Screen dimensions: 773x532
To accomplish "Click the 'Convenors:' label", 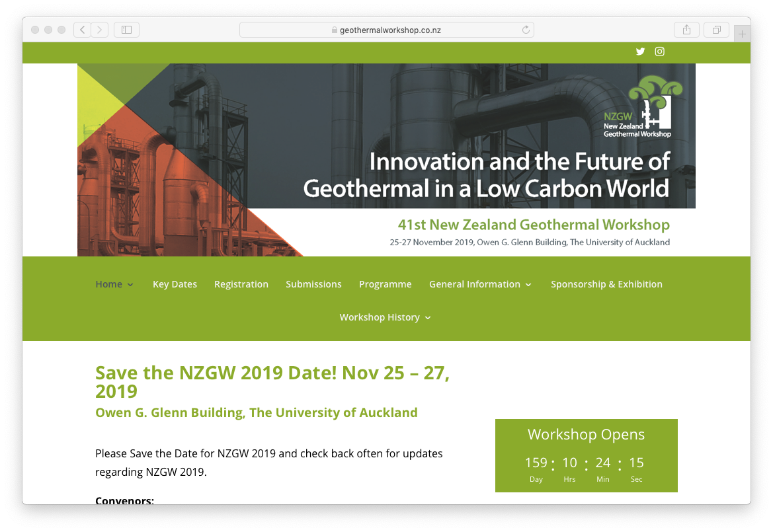I will (125, 500).
